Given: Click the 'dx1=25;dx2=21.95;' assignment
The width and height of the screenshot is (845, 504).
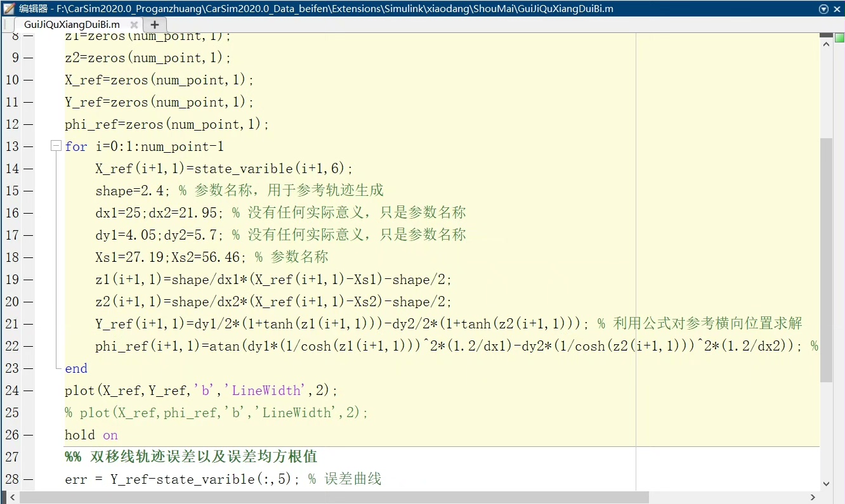Looking at the screenshot, I should (x=159, y=213).
